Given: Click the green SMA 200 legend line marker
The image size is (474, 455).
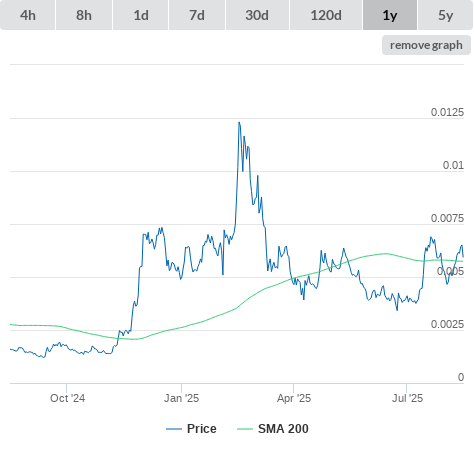Looking at the screenshot, I should pyautogui.click(x=245, y=429).
